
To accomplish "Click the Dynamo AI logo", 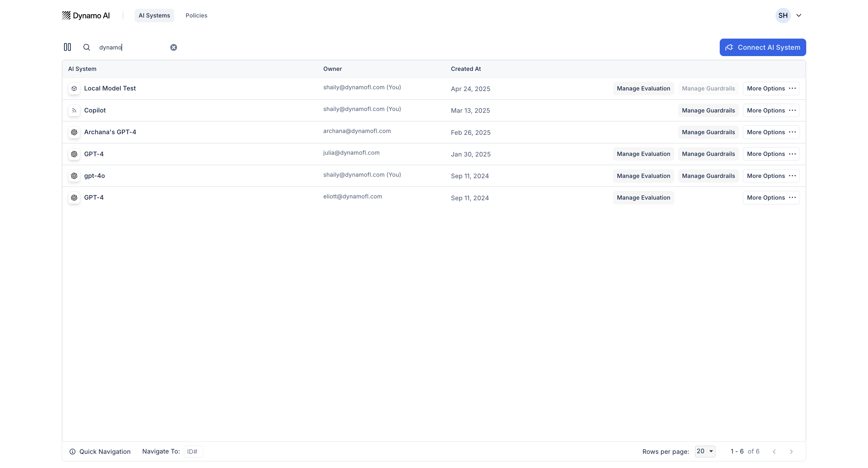I will point(86,15).
